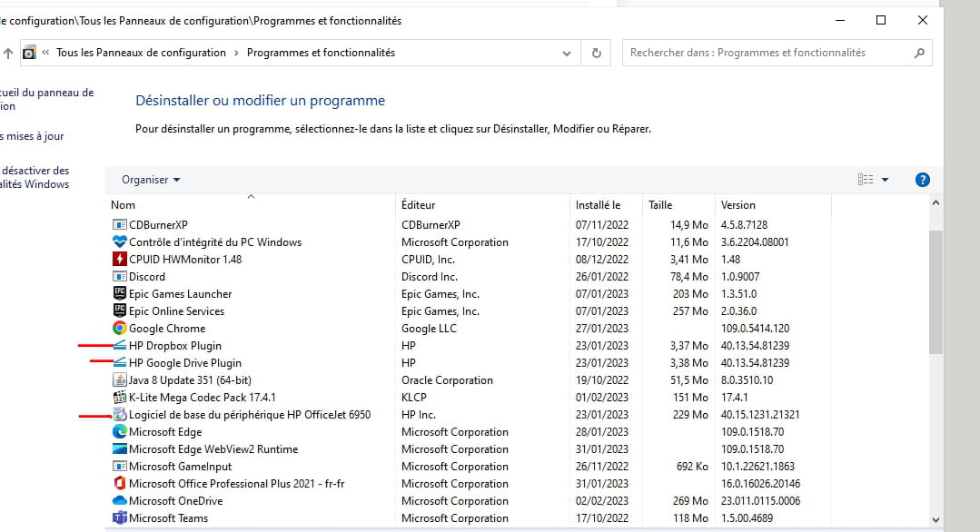980x532 pixels.
Task: Expand the view options arrow
Action: (885, 180)
